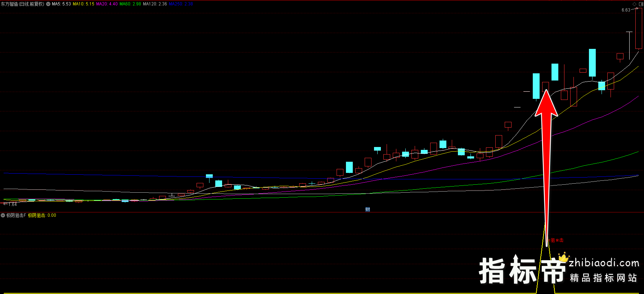Click the 1.64 low price label
This screenshot has height=294, width=644.
[13, 204]
